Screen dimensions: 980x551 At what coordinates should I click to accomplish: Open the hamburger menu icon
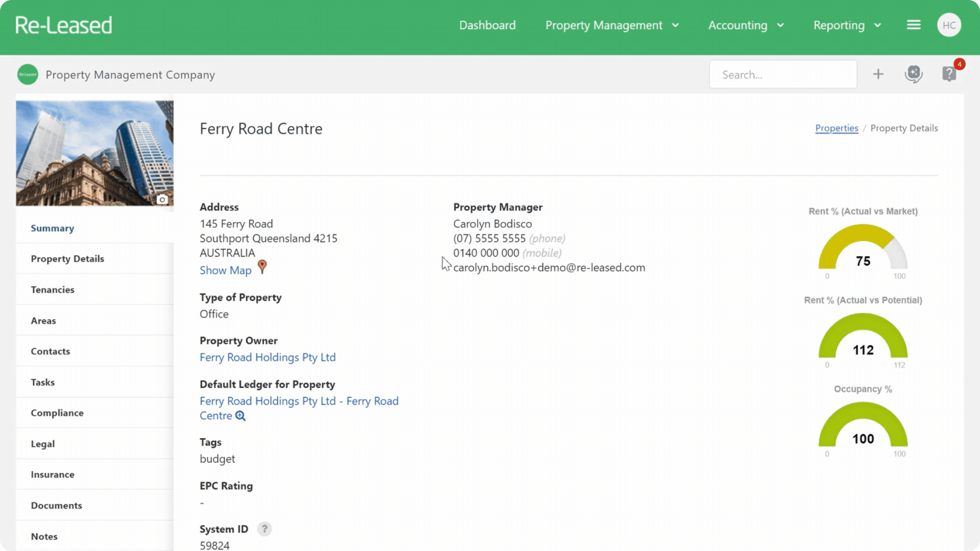click(914, 25)
